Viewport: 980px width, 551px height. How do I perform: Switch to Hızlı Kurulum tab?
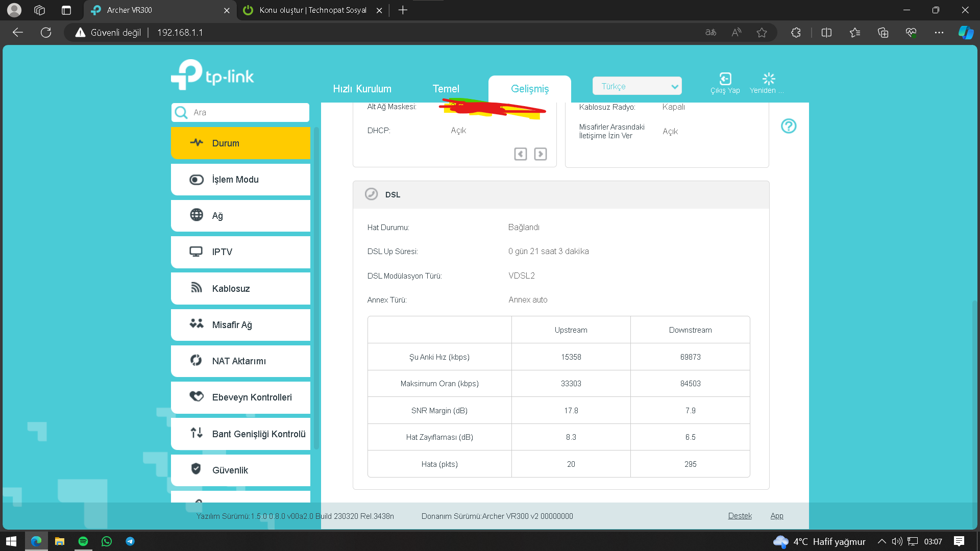coord(362,89)
